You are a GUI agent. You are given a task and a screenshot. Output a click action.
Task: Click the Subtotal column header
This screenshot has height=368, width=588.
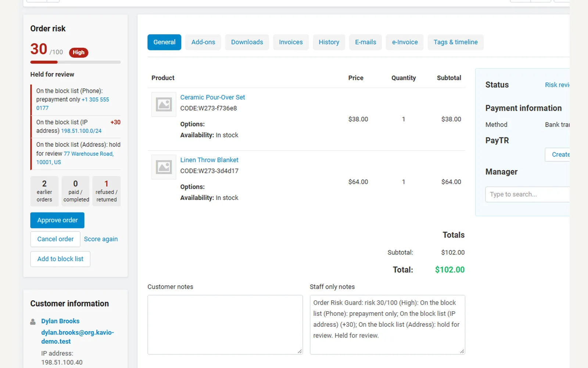coord(449,78)
